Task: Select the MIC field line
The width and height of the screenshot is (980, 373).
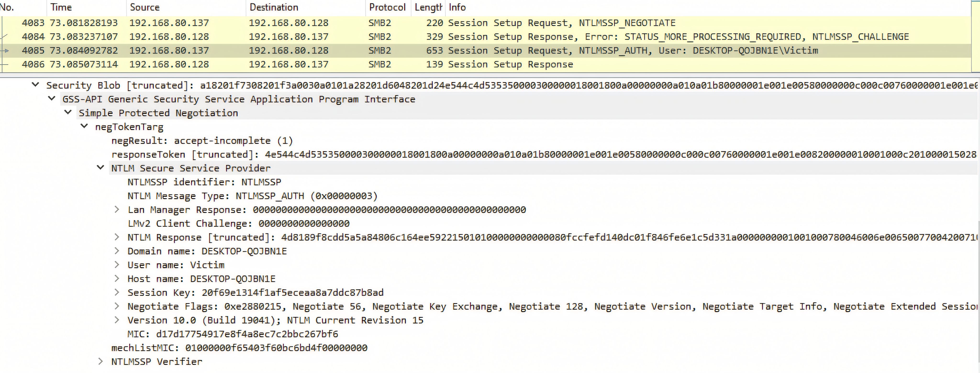Action: click(x=233, y=334)
